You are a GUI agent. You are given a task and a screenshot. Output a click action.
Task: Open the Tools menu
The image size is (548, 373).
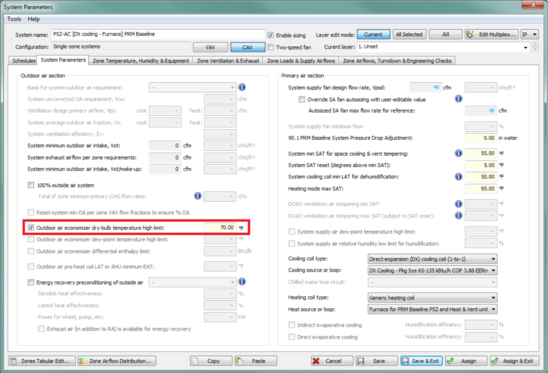(x=14, y=19)
